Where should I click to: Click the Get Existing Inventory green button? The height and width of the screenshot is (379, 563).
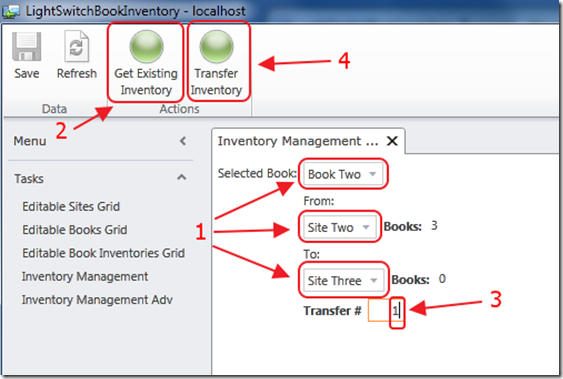click(146, 47)
